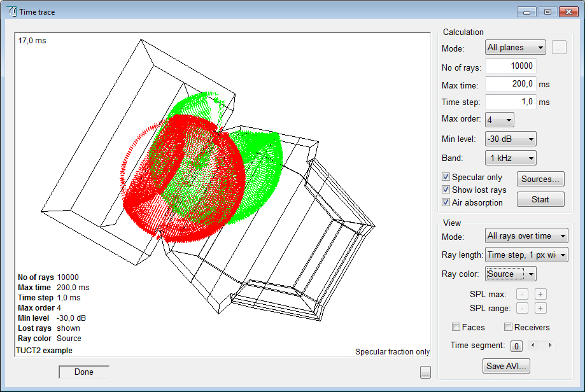Open the Ray length dropdown
The width and height of the screenshot is (585, 392).
pos(526,255)
